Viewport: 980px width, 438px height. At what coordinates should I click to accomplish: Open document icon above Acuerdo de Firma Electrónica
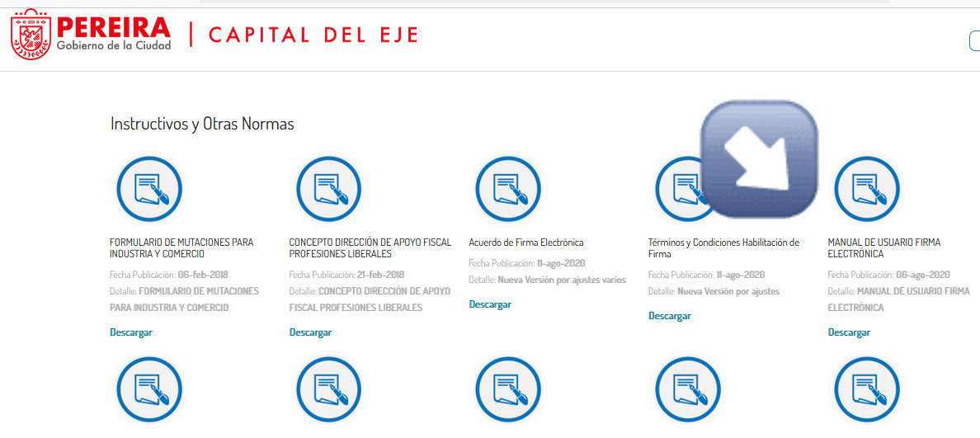pos(508,189)
